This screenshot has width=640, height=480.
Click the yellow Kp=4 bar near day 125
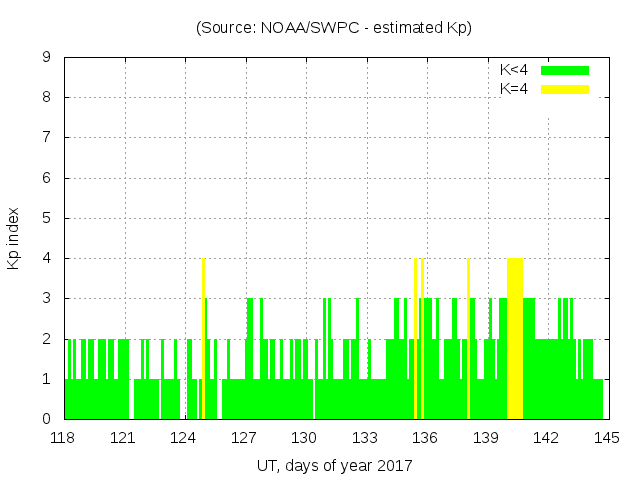[203, 338]
